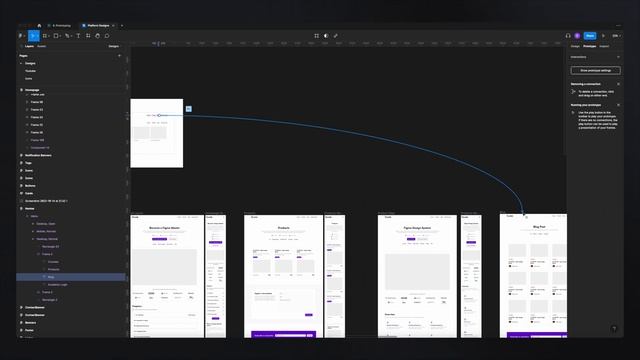Select the Pen tool
This screenshot has width=640, height=360.
pyautogui.click(x=67, y=36)
